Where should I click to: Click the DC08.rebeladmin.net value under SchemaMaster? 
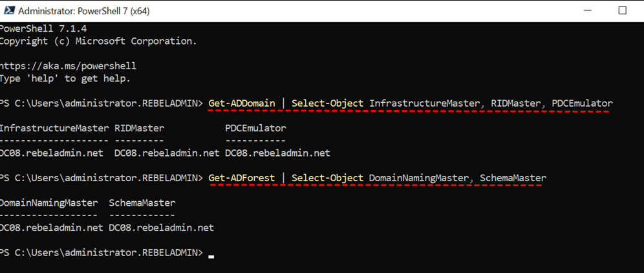(x=161, y=228)
